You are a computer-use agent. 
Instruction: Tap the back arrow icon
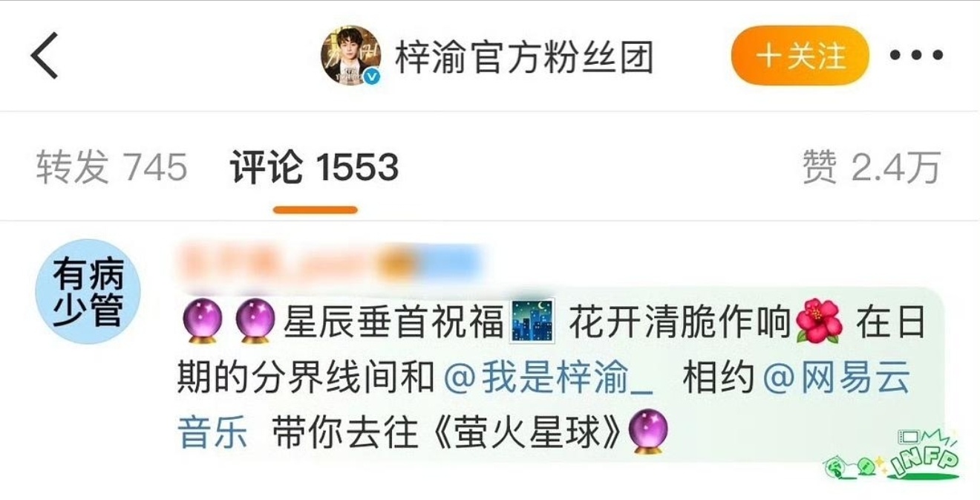pyautogui.click(x=44, y=56)
